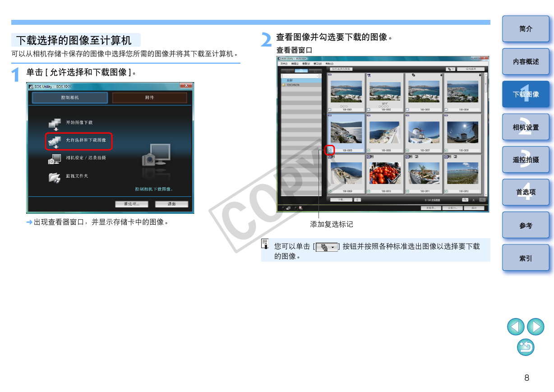Open the 编辑(E) menu
554x392 pixels.
tap(295, 64)
